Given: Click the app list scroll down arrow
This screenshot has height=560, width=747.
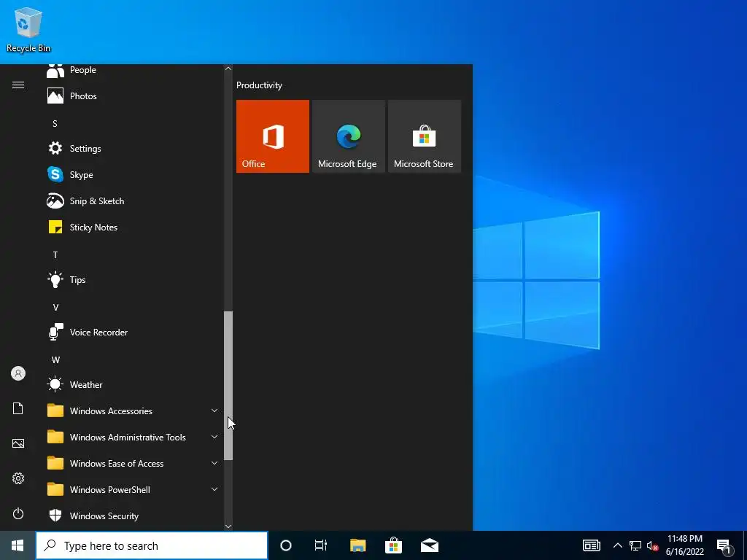Looking at the screenshot, I should point(228,526).
